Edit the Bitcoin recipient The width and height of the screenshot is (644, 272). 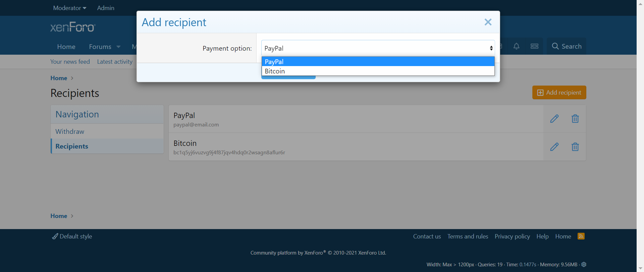pyautogui.click(x=554, y=147)
